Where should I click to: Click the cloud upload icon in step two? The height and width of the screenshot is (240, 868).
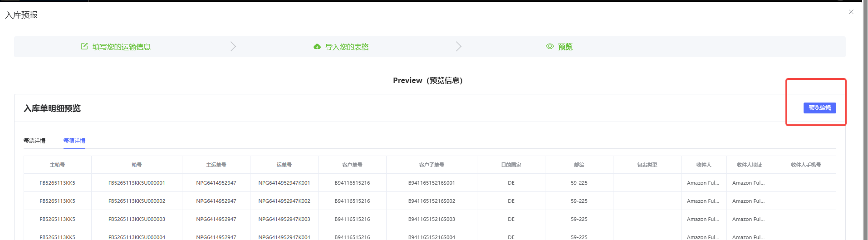point(317,47)
